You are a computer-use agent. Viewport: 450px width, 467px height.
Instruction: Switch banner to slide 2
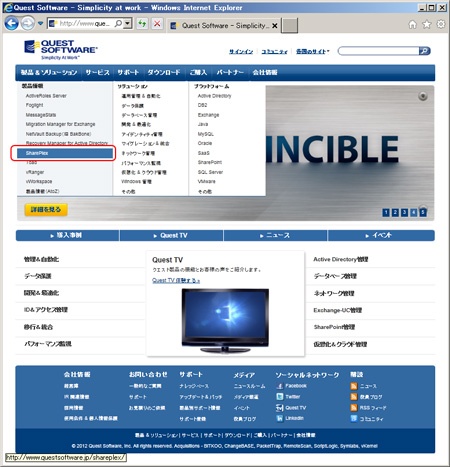coord(395,212)
